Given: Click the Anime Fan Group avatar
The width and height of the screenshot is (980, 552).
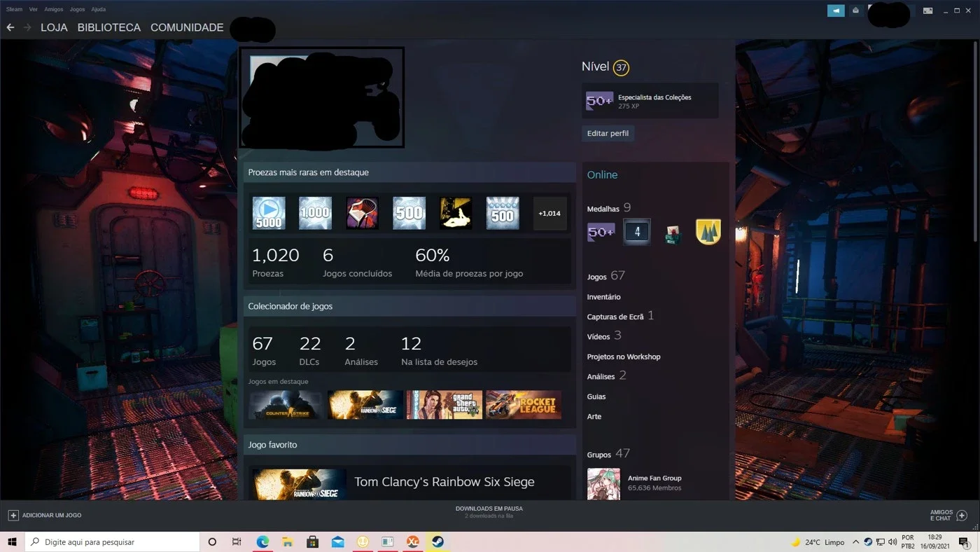Looking at the screenshot, I should [x=603, y=484].
